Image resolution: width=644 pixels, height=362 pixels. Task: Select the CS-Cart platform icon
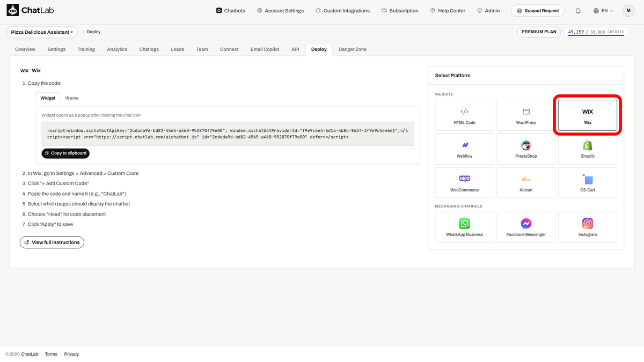[588, 179]
